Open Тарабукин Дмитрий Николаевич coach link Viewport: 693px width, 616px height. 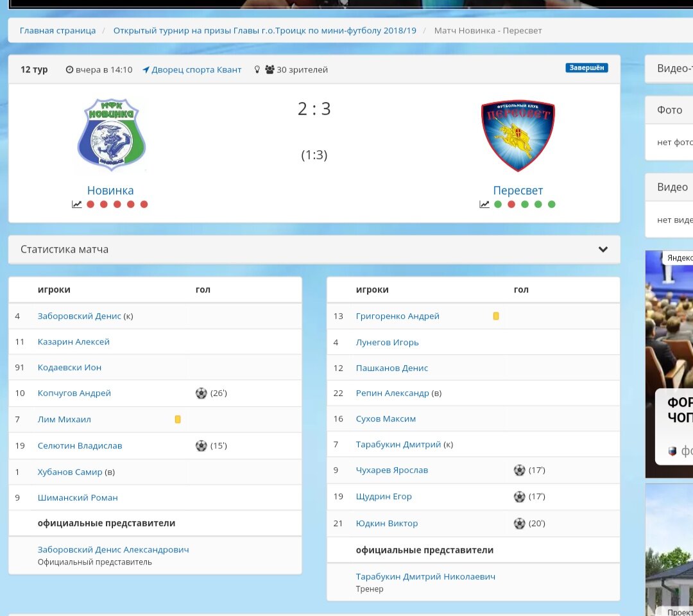tap(425, 577)
